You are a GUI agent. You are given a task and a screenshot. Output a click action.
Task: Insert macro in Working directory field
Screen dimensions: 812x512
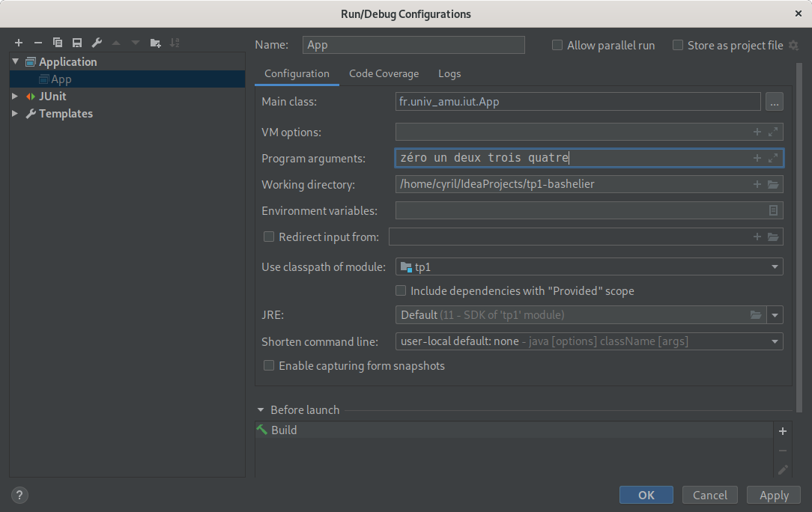click(757, 184)
